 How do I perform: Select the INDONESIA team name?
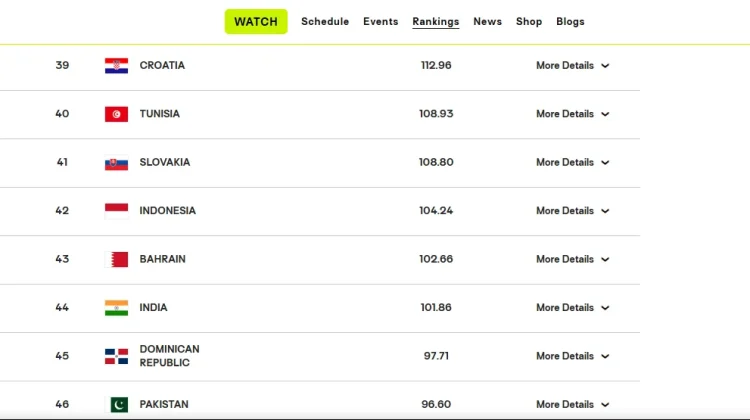pos(167,210)
